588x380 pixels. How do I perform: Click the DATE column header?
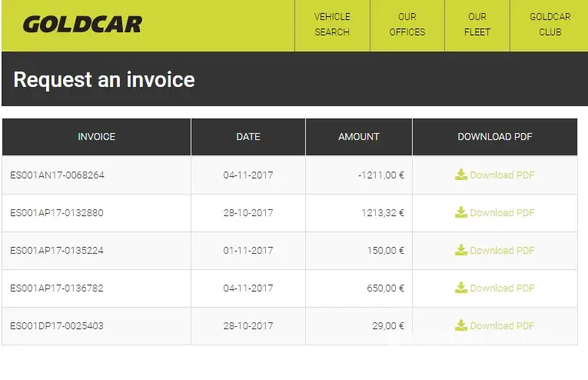click(x=248, y=137)
